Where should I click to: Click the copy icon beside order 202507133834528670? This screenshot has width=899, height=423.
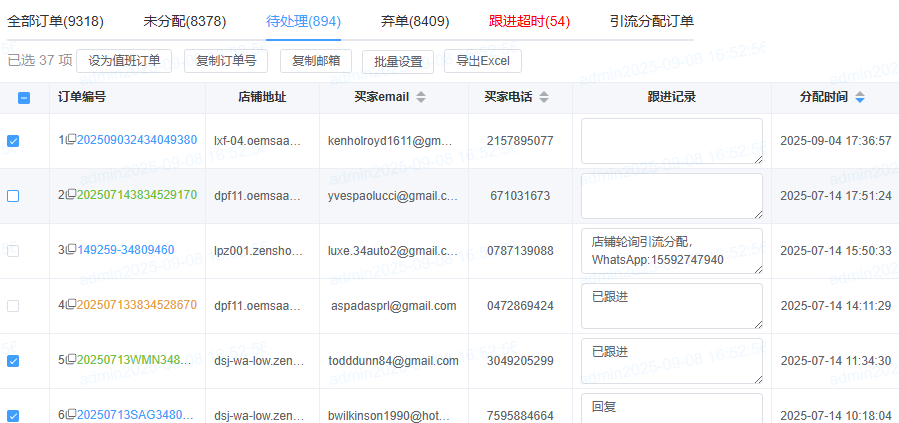(71, 306)
